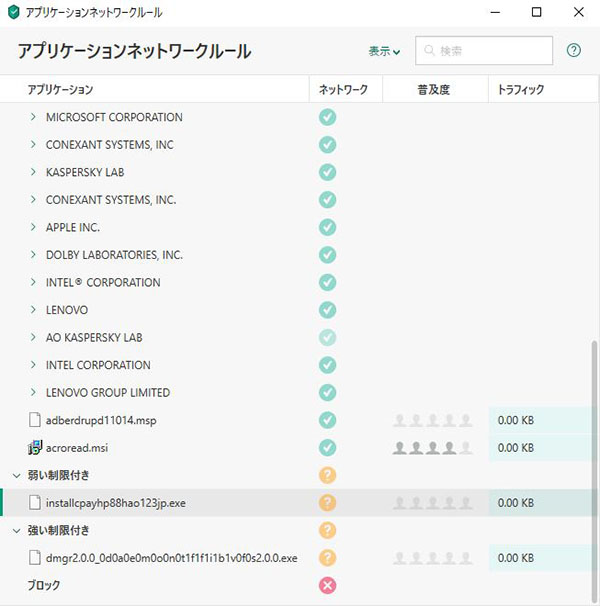Expand the LENOVO GROUP LIMITED group
The width and height of the screenshot is (600, 606).
(33, 392)
